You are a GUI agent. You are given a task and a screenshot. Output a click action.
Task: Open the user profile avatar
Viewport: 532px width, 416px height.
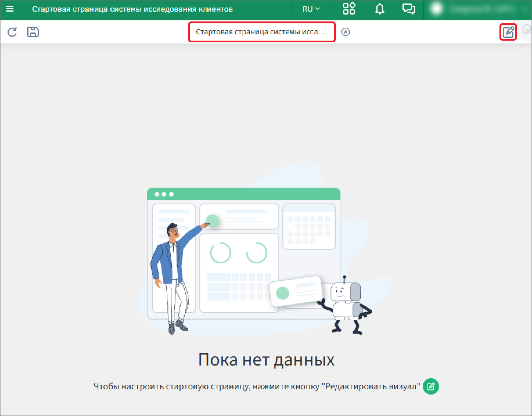pyautogui.click(x=436, y=9)
